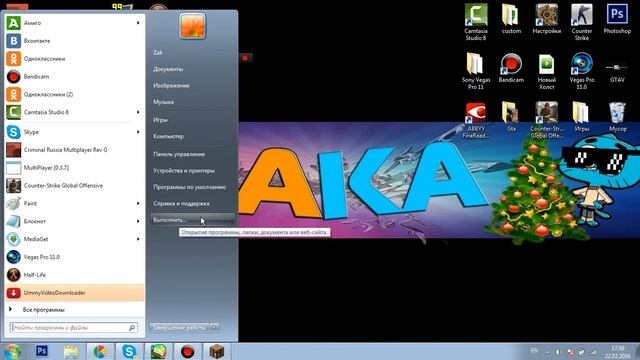The width and height of the screenshot is (640, 360).
Task: Launch MediaGet from Start menu
Action: point(75,239)
